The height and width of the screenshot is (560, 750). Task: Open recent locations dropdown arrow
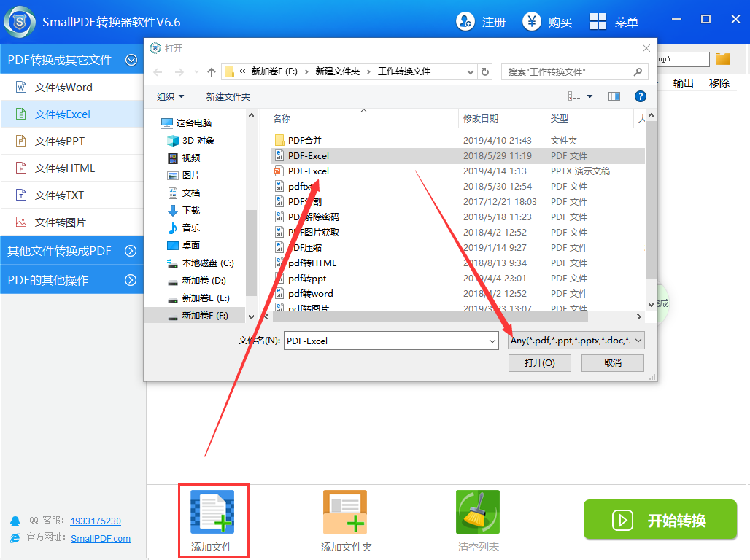pos(196,72)
